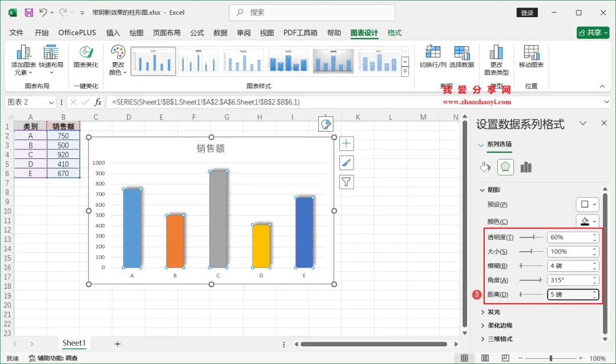Click the search (搜索) box
Image resolution: width=616 pixels, height=364 pixels.
pyautogui.click(x=312, y=13)
